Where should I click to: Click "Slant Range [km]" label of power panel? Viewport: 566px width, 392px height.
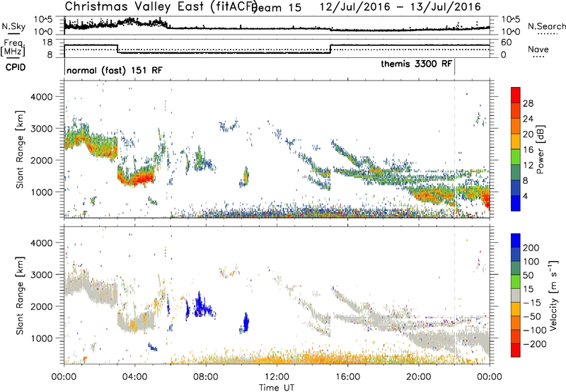tap(20, 149)
